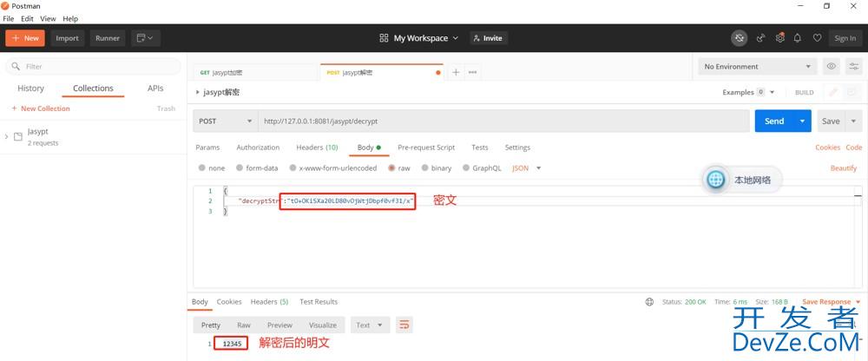
Task: Open the new window dropdown icon
Action: coord(146,38)
